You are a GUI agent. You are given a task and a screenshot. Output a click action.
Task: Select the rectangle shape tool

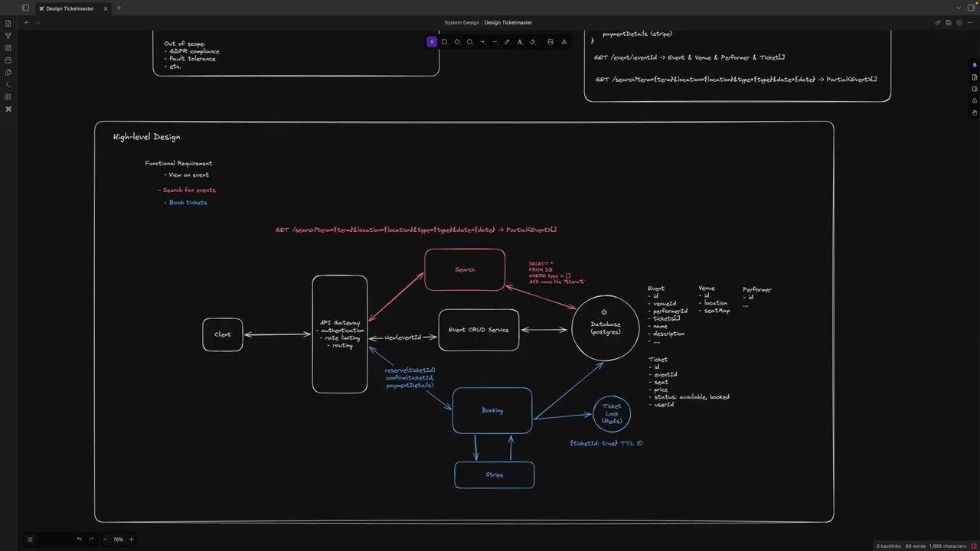coord(444,42)
